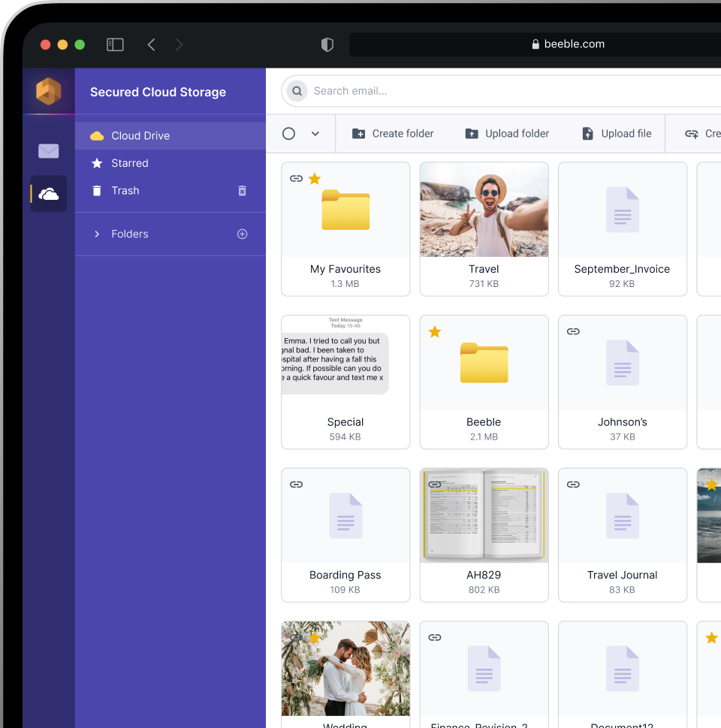Toggle the browser sidebar icon
721x728 pixels.
(x=115, y=44)
